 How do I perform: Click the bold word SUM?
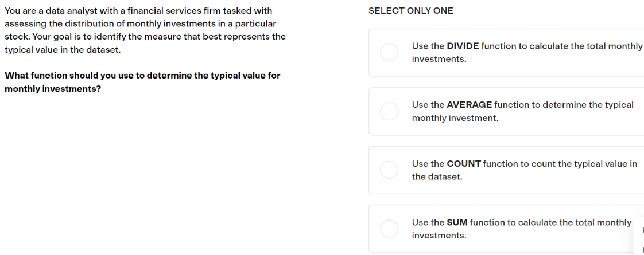(x=457, y=222)
